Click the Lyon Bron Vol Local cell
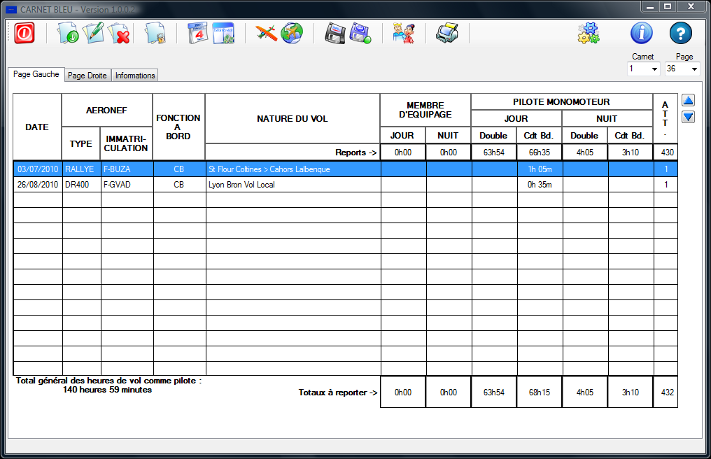The width and height of the screenshot is (711, 459). point(293,185)
